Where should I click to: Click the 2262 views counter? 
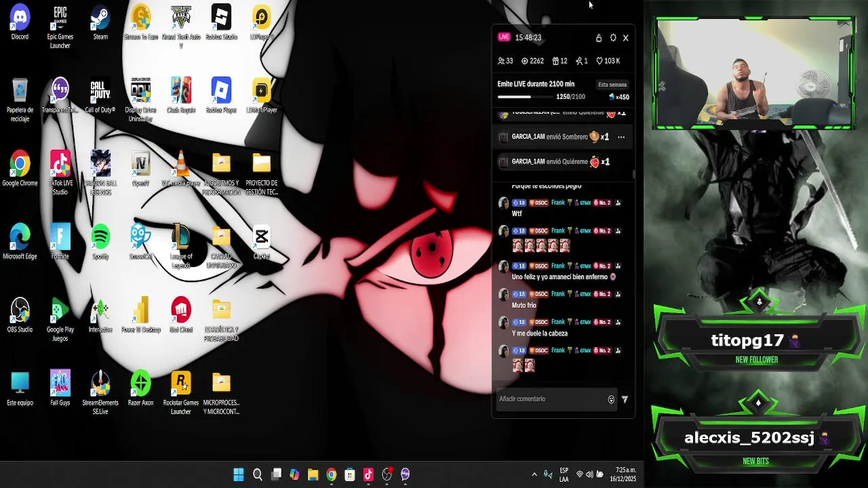click(x=532, y=61)
